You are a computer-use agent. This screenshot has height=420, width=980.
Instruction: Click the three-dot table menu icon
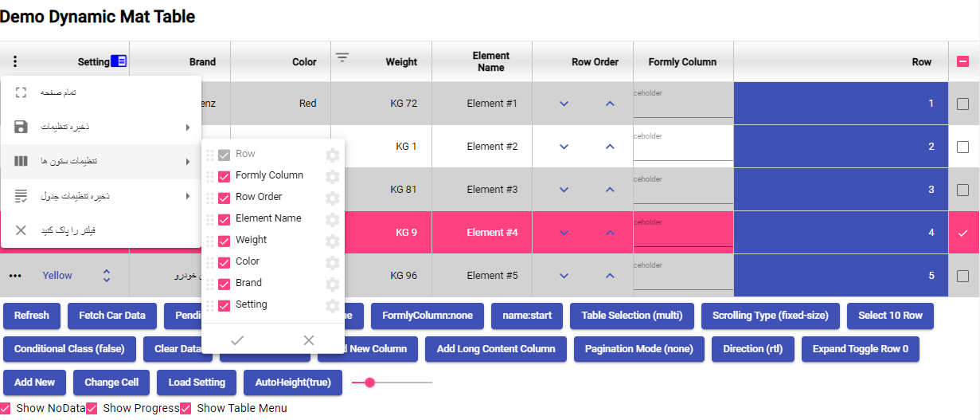[x=15, y=61]
